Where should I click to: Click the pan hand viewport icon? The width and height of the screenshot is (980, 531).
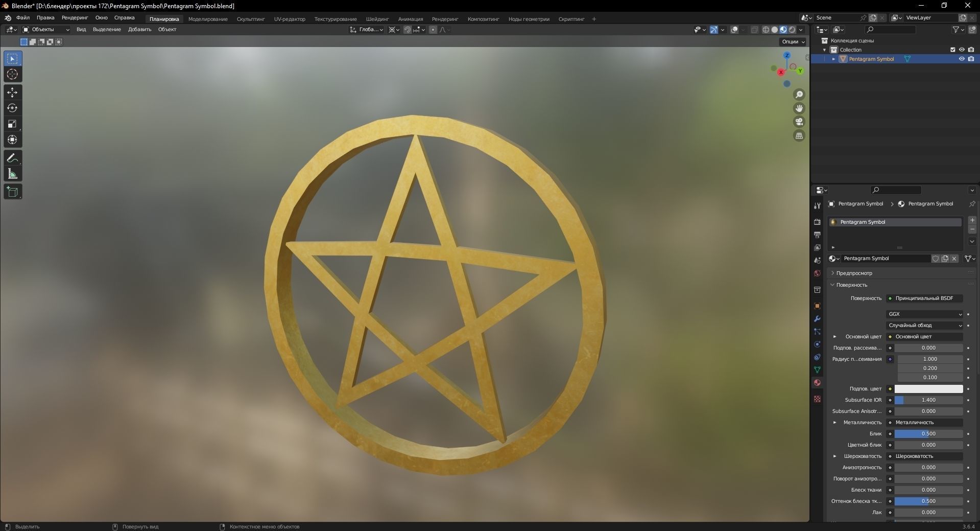[799, 108]
